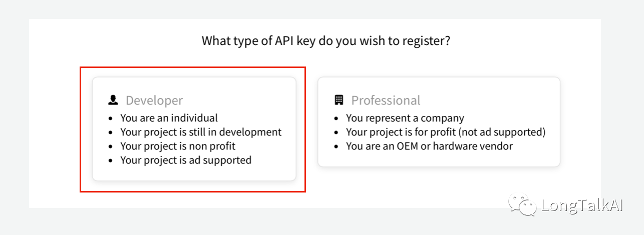Click the Developer person icon
644x235 pixels.
(x=113, y=100)
